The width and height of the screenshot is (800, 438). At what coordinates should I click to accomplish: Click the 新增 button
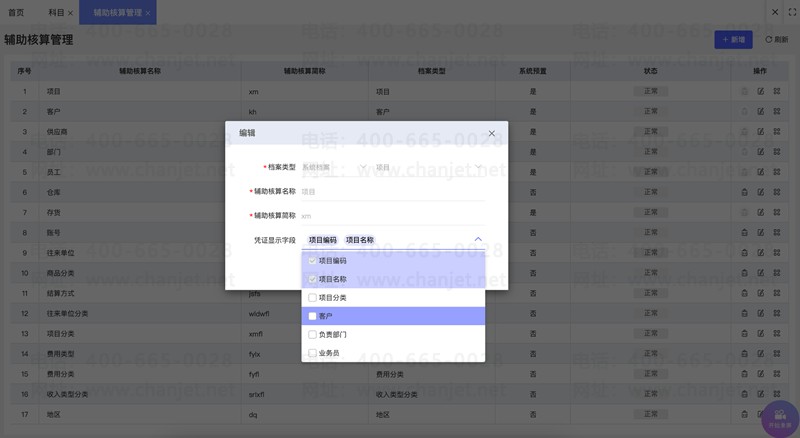[x=733, y=39]
